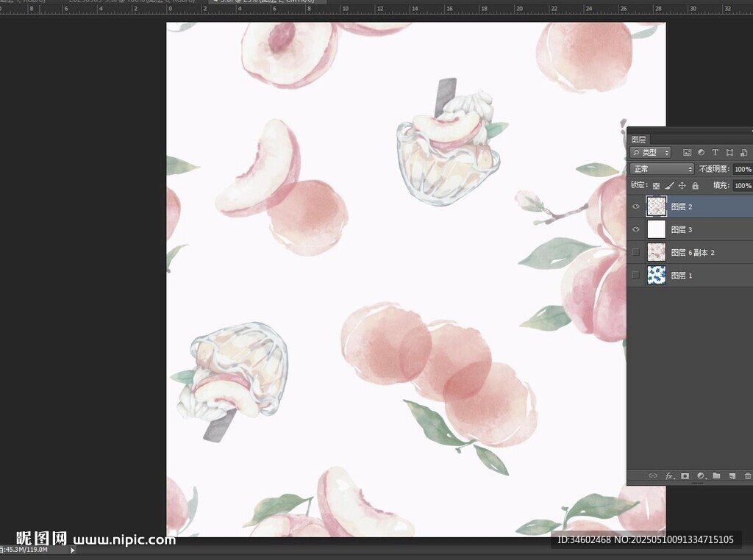Open the 类型 layer filter dropdown
This screenshot has height=560, width=753.
650,153
